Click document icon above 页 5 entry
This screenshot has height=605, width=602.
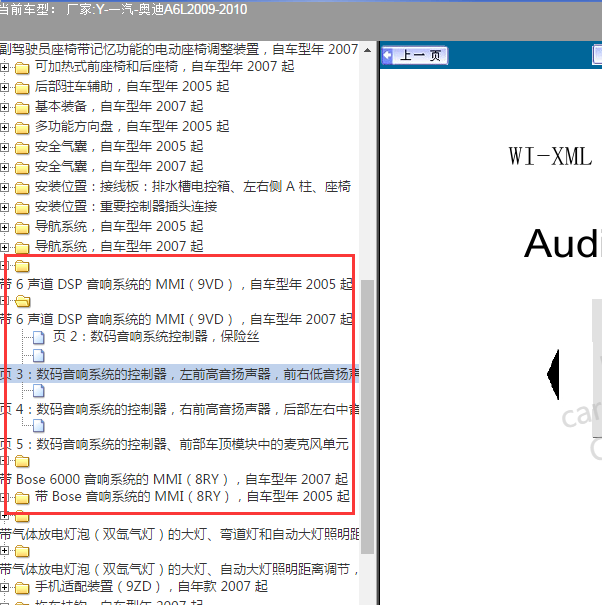point(39,426)
